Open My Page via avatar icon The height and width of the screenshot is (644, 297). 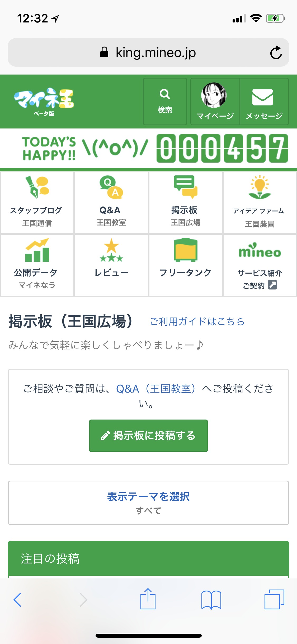coord(214,95)
